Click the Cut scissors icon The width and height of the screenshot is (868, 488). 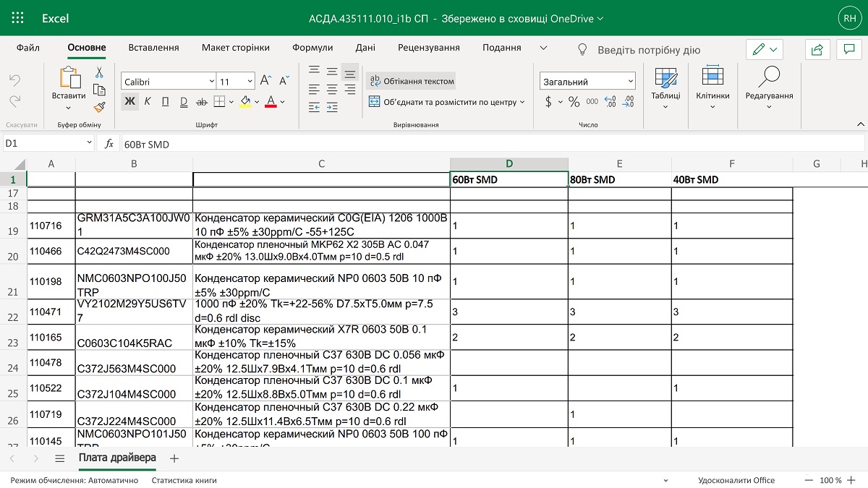click(99, 72)
